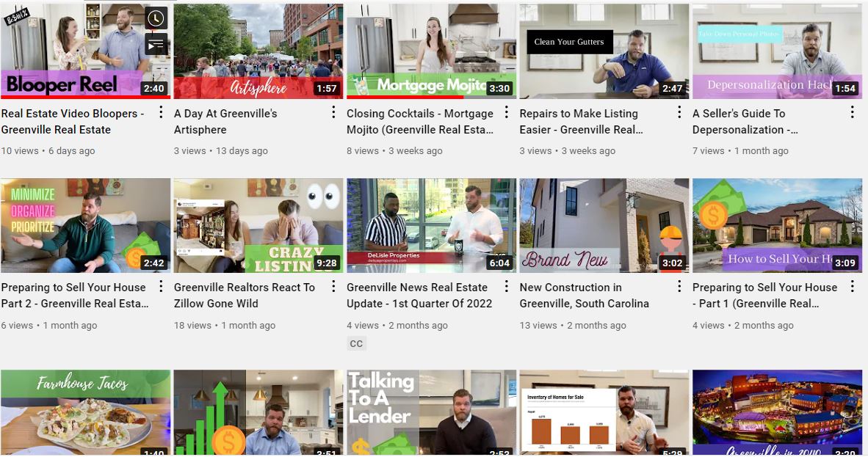Open title Closing Cocktails - Mortgage Mojito
Screen dimensions: 868x457
(419, 121)
